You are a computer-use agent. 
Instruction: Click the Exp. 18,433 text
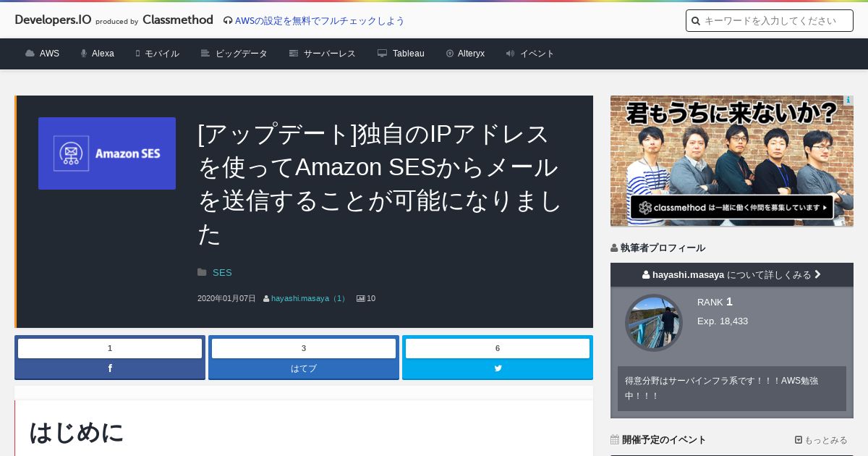pyautogui.click(x=723, y=321)
